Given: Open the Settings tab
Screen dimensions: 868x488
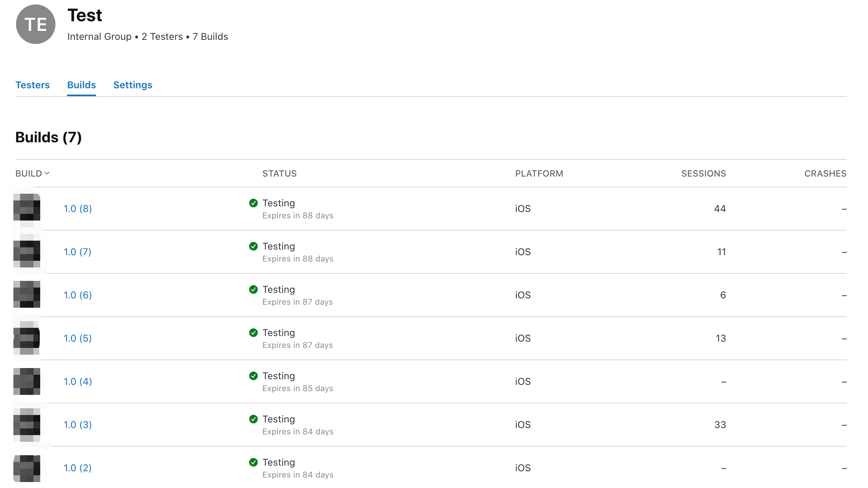Looking at the screenshot, I should (x=133, y=85).
